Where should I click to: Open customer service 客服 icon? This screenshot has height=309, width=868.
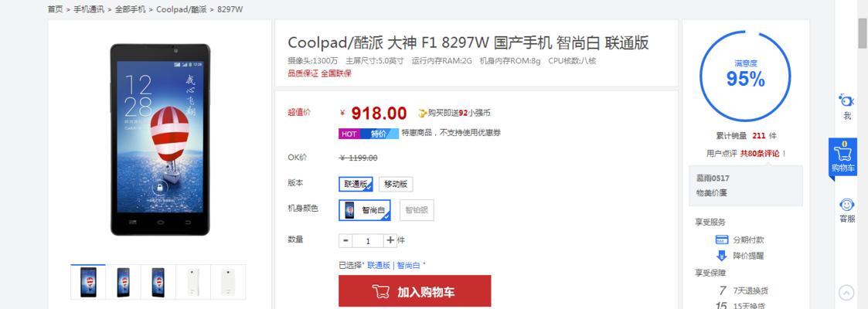(x=847, y=205)
